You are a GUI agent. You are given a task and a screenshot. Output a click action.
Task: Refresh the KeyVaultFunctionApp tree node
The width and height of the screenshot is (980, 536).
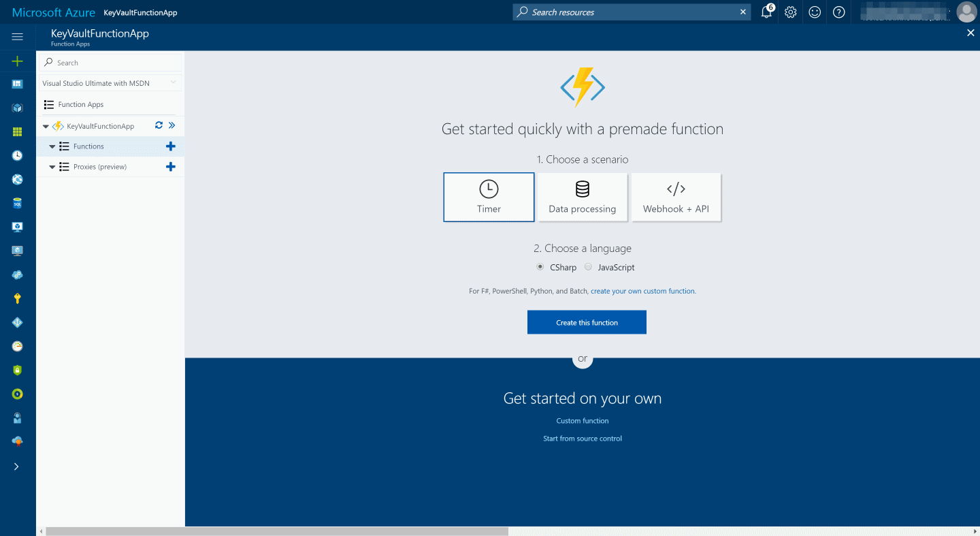pyautogui.click(x=159, y=125)
